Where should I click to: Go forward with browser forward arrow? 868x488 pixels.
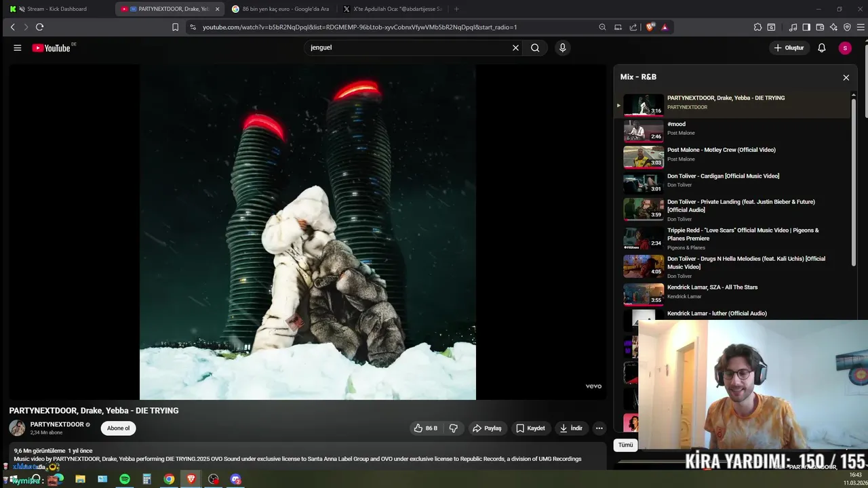pos(26,27)
